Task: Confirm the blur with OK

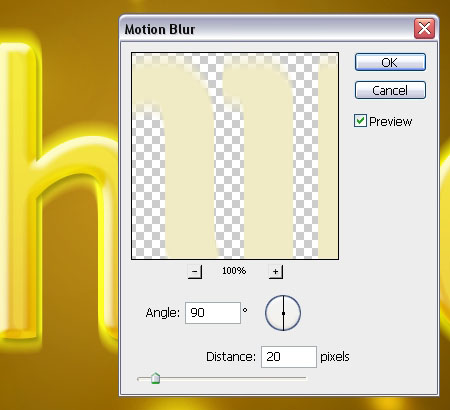Action: [390, 62]
